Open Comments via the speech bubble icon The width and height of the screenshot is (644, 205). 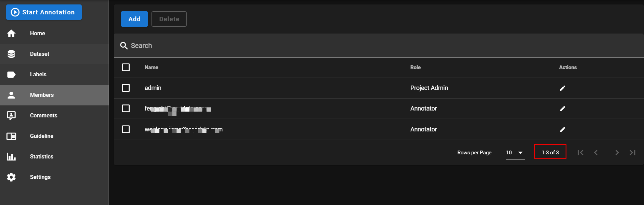point(11,115)
